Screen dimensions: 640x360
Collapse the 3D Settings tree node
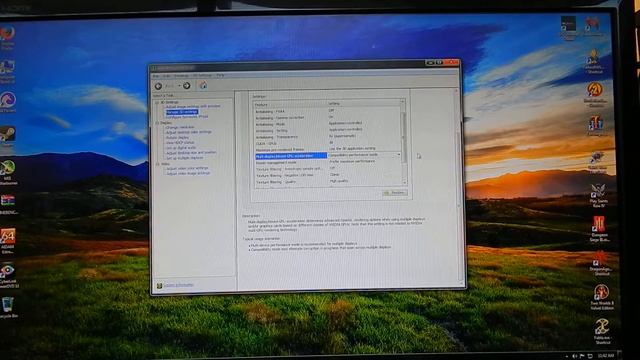coord(157,102)
